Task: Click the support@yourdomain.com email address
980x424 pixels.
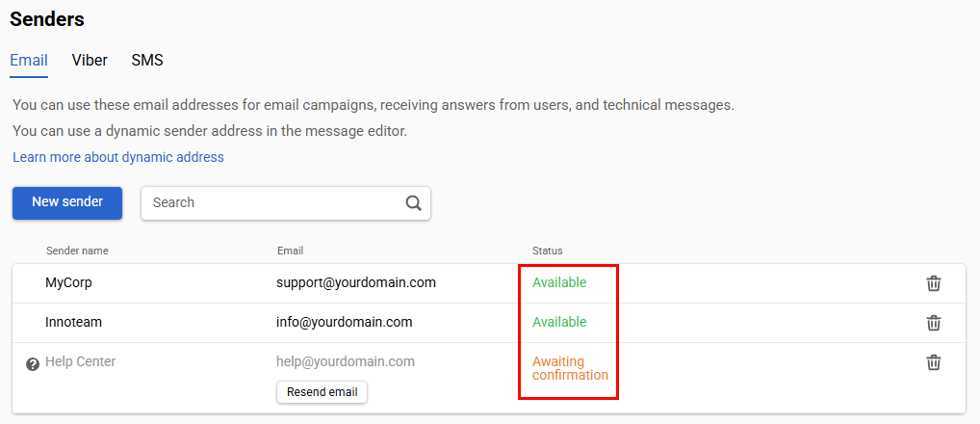Action: click(x=356, y=282)
